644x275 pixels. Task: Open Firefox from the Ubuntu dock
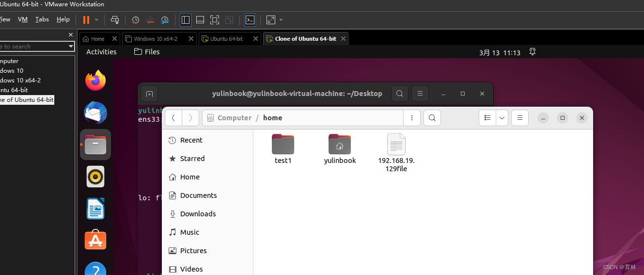(95, 81)
